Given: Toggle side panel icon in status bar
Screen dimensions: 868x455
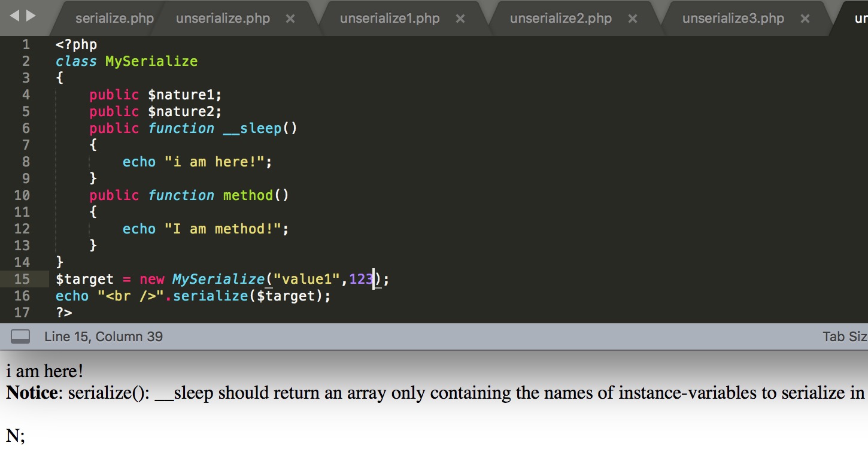Looking at the screenshot, I should click(20, 337).
